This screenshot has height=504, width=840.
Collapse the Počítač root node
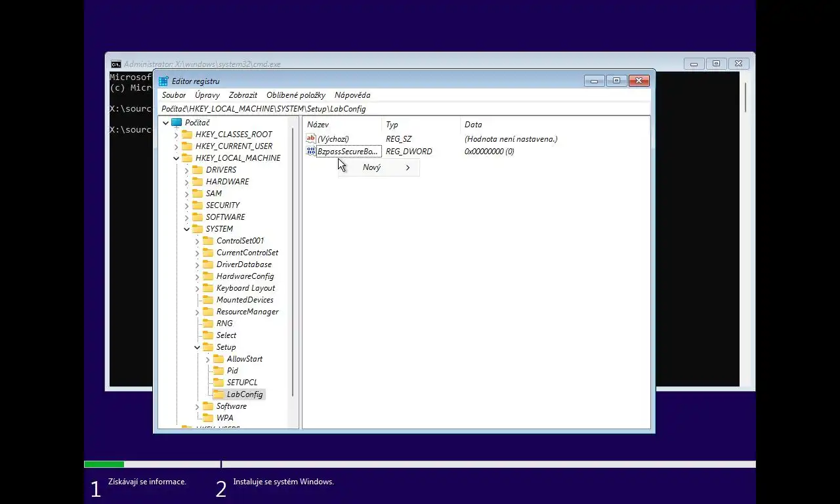[165, 123]
